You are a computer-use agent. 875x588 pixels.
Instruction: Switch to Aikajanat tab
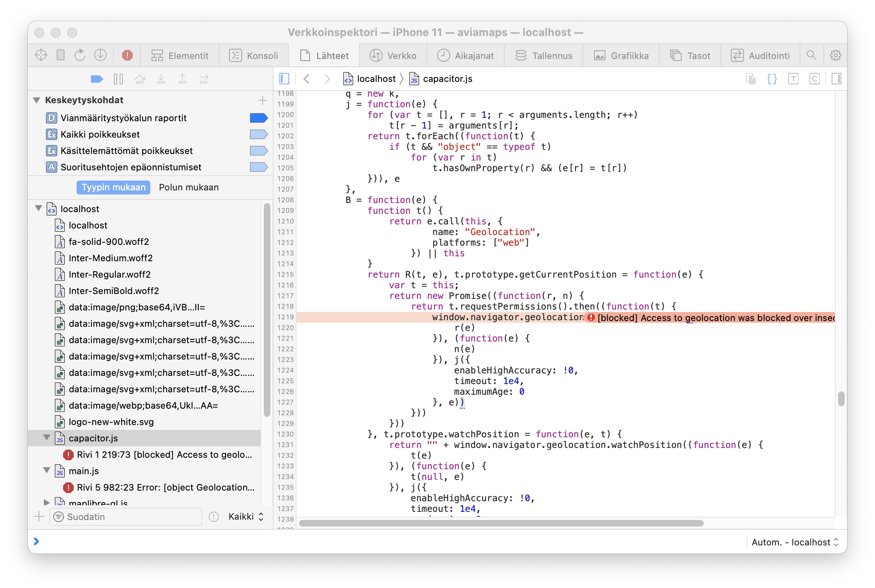[465, 56]
